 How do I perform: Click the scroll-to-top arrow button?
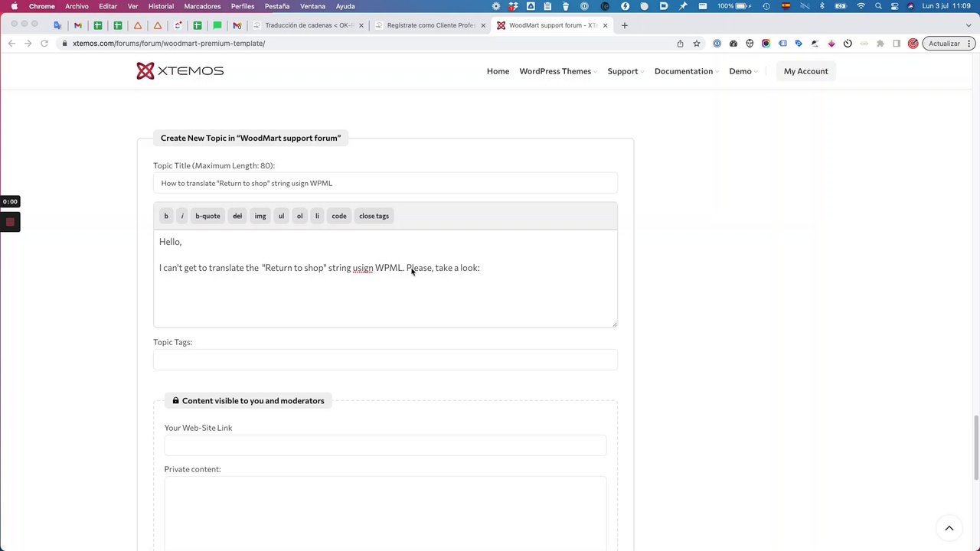point(949,528)
